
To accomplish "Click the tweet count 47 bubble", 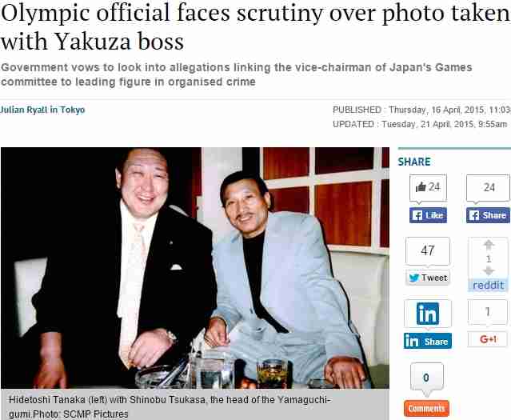I will (428, 250).
